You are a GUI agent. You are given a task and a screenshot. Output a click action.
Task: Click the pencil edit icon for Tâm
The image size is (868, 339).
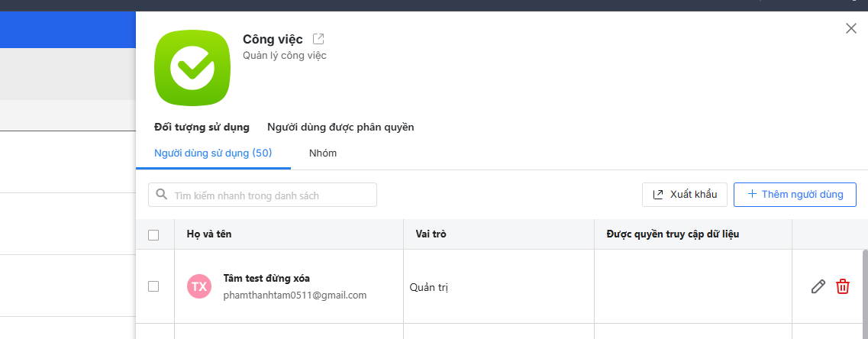(x=818, y=286)
